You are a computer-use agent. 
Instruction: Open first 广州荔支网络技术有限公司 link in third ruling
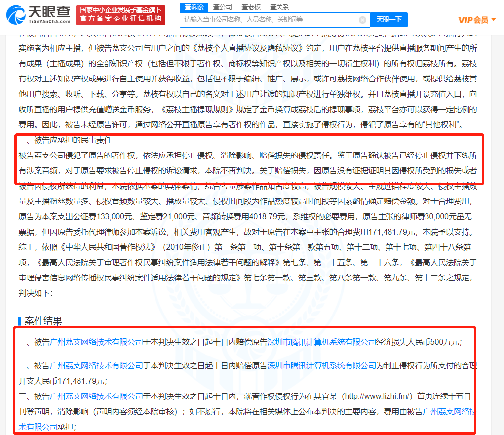point(96,396)
